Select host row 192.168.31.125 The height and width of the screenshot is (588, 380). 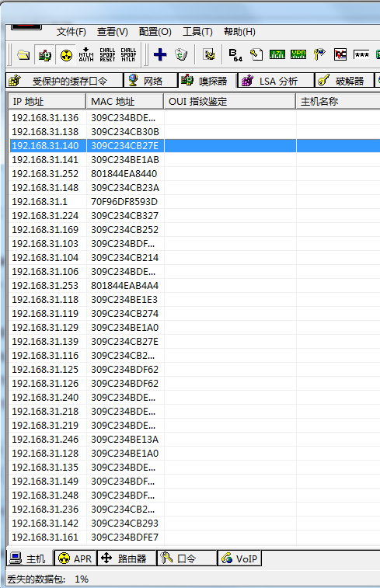194,370
